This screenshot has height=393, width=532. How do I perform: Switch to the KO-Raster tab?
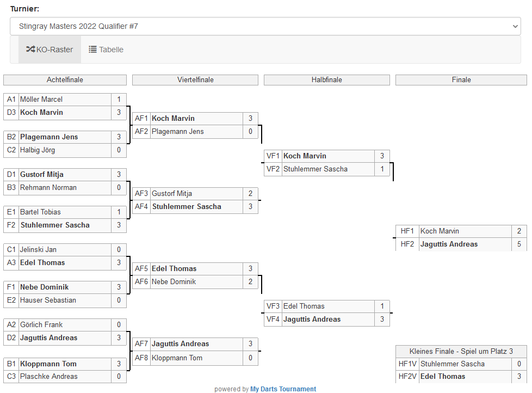50,50
